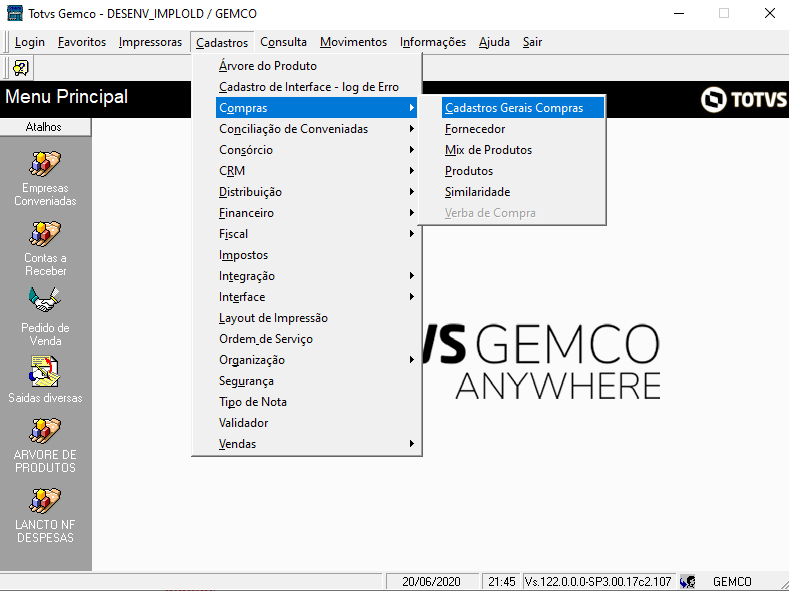789x591 pixels.
Task: Click the version Vs.122.0.0.0-SP3.00.17c2.107 text
Action: click(x=598, y=582)
